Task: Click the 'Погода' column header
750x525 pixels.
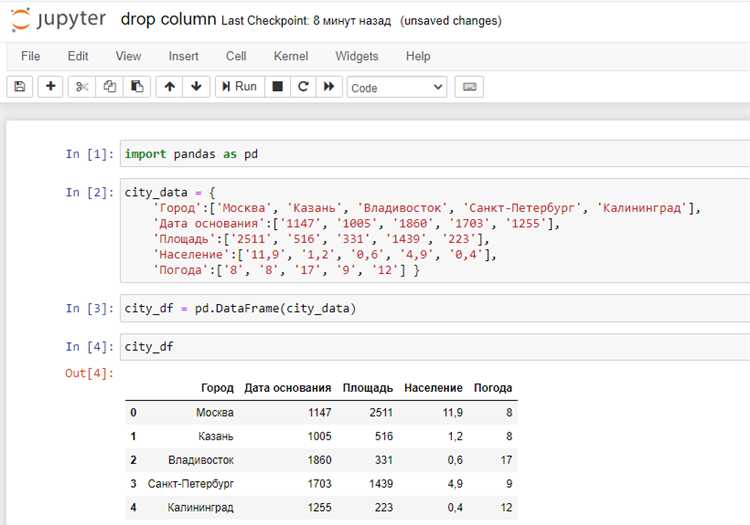Action: pyautogui.click(x=493, y=388)
